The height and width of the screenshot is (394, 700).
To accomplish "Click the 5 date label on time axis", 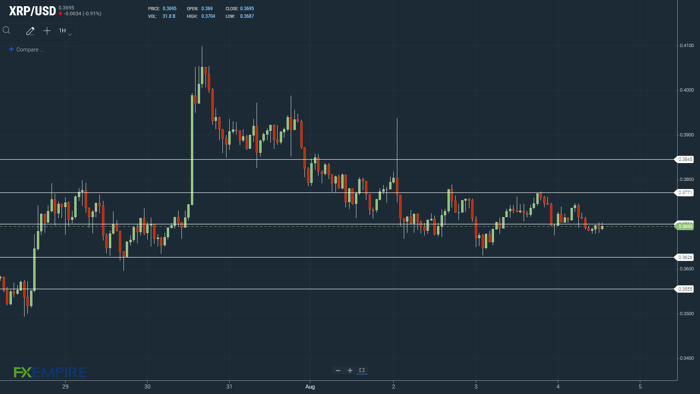I will click(640, 386).
